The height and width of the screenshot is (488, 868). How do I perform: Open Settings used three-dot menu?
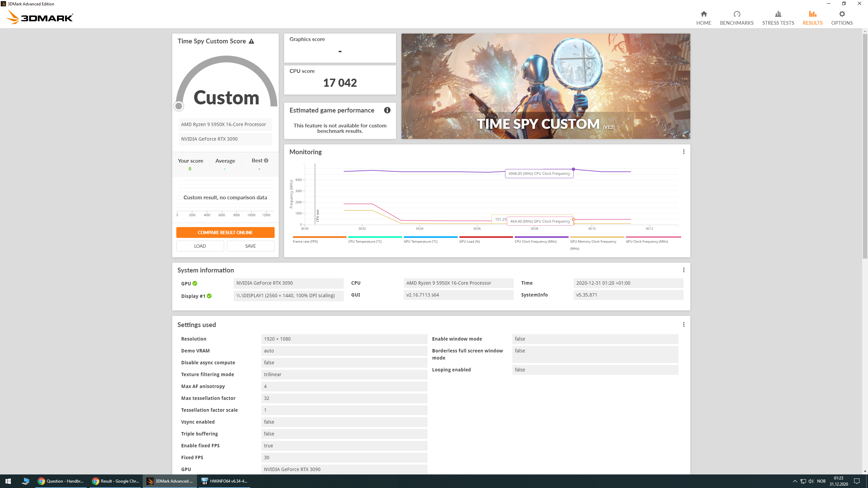(x=684, y=325)
